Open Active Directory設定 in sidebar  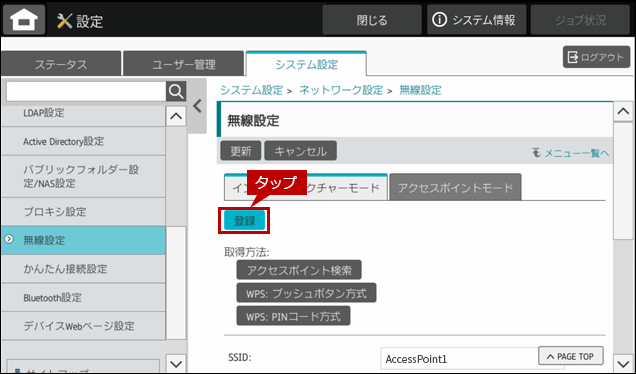(83, 141)
